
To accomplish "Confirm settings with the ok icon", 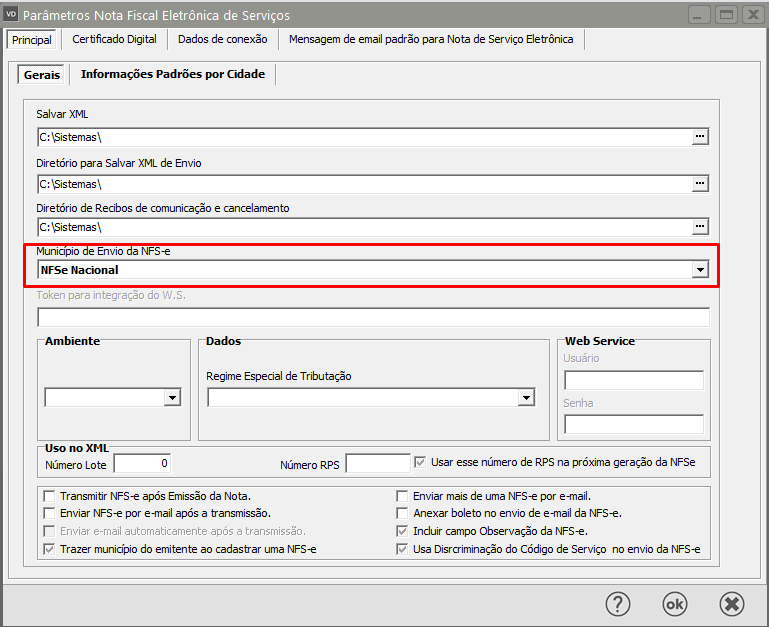I will (x=675, y=603).
